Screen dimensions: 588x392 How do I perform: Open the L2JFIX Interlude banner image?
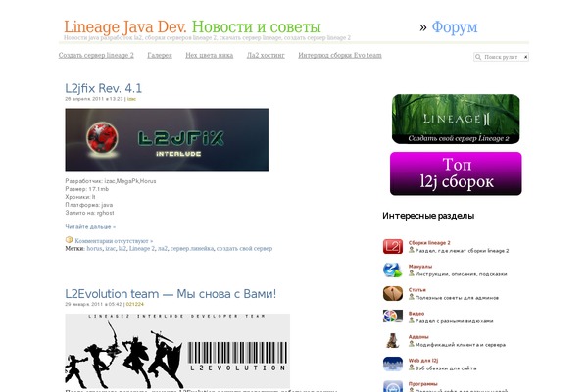tap(167, 139)
